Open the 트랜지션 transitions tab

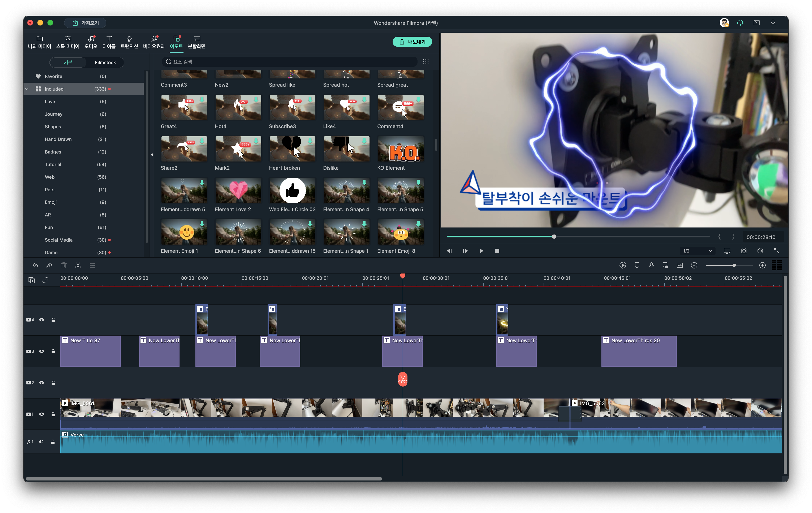pyautogui.click(x=129, y=42)
